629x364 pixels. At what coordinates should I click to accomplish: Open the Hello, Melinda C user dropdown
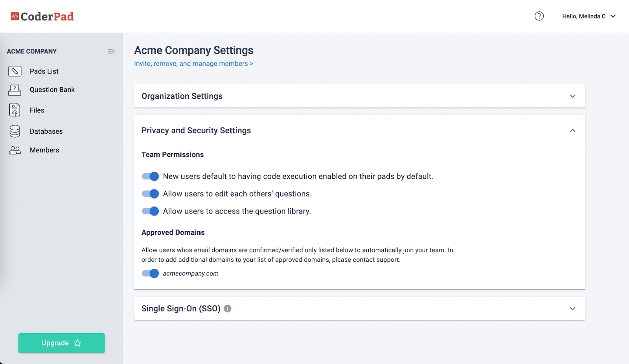point(589,16)
